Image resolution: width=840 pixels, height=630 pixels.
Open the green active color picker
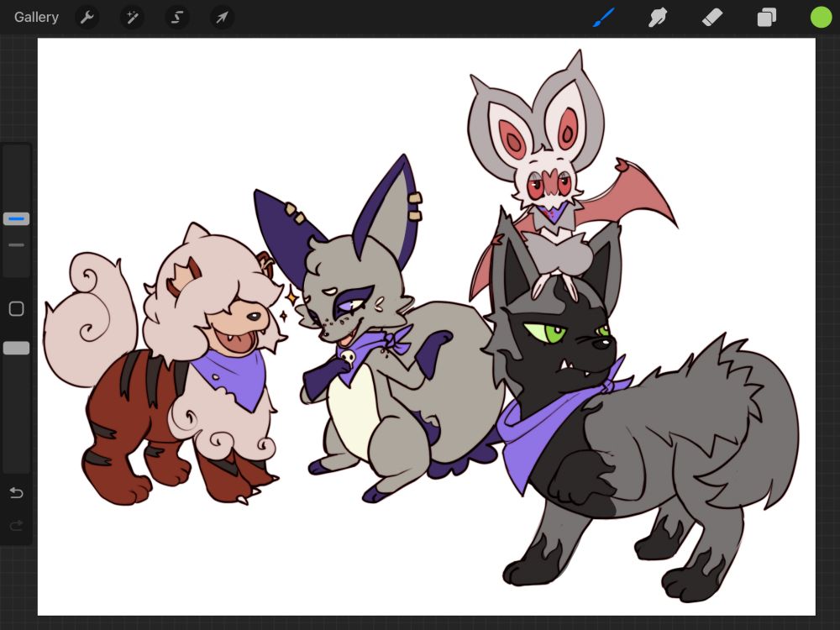(821, 17)
